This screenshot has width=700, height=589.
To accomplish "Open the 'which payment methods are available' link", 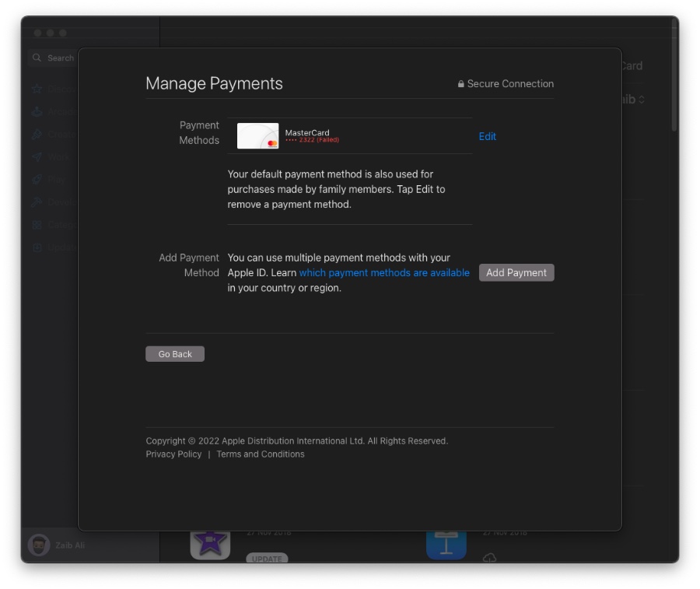I will pyautogui.click(x=384, y=272).
